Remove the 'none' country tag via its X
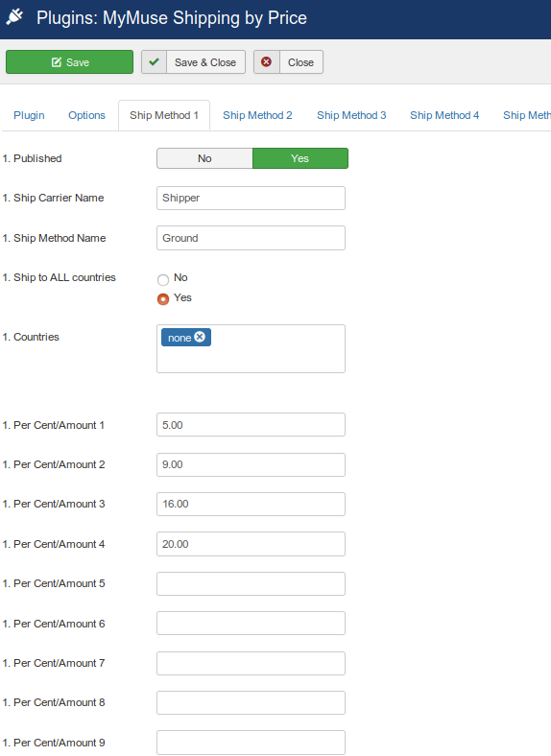551x756 pixels. pos(200,337)
